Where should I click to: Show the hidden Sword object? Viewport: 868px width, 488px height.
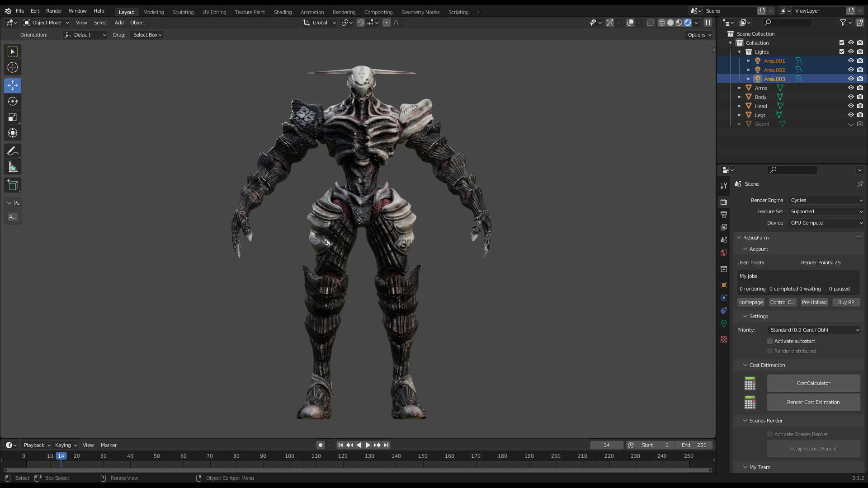[851, 124]
